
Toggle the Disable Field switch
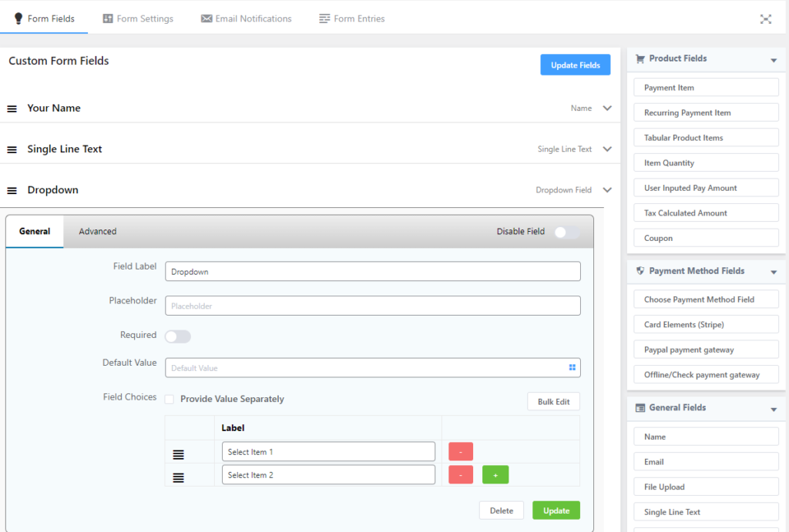point(566,232)
